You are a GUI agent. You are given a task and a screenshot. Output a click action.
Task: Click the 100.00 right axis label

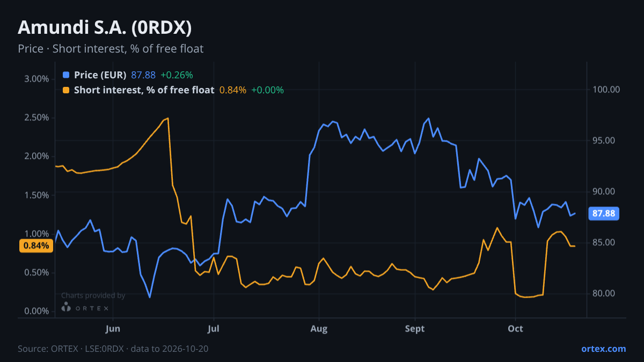[606, 90]
